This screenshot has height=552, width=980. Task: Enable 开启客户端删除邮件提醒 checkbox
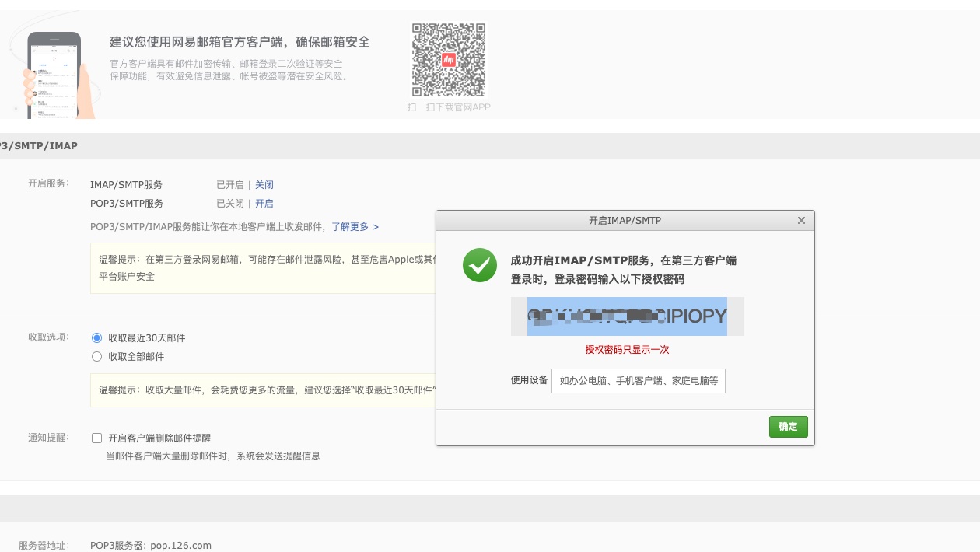(x=97, y=438)
